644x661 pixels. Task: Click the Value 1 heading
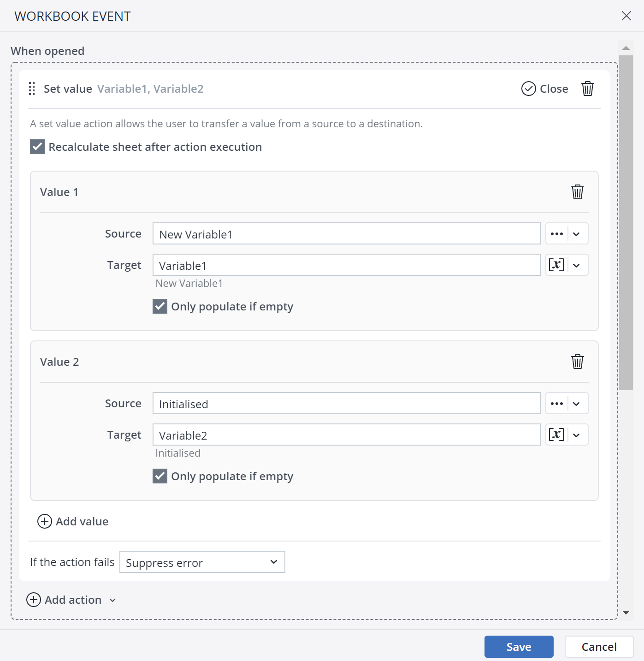pos(59,192)
